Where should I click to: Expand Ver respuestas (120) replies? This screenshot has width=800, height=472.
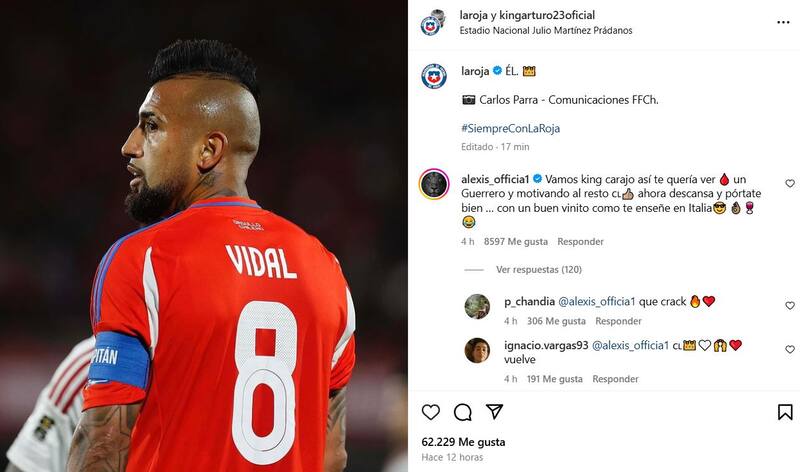539,269
